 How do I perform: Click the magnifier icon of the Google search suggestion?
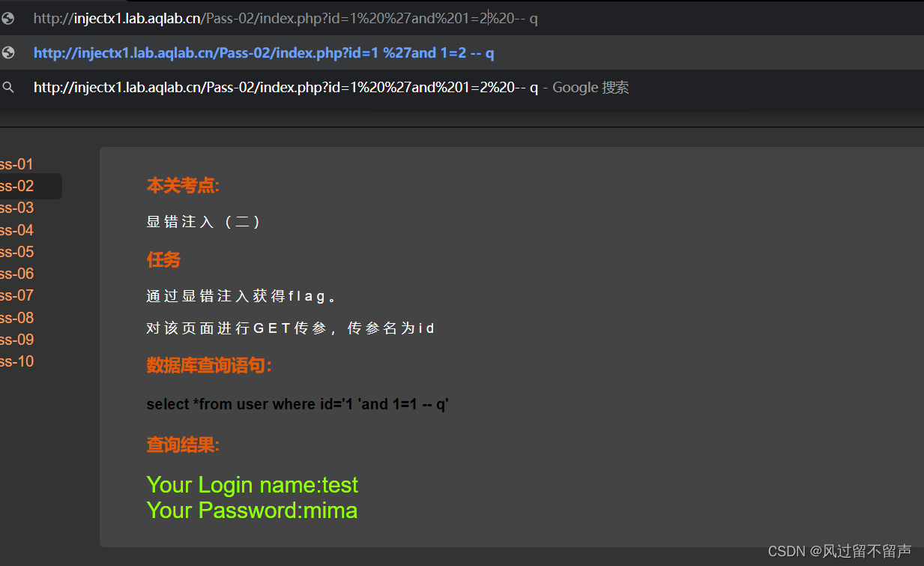9,87
